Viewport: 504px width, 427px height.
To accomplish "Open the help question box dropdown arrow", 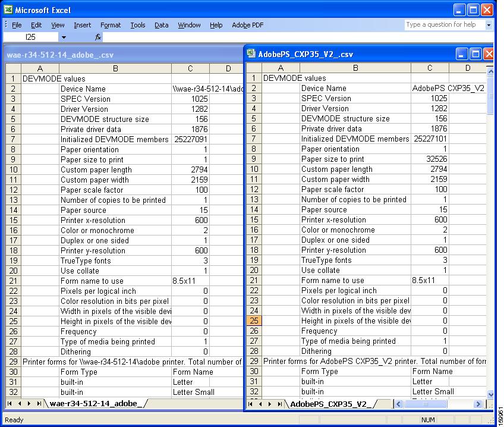I will 489,25.
